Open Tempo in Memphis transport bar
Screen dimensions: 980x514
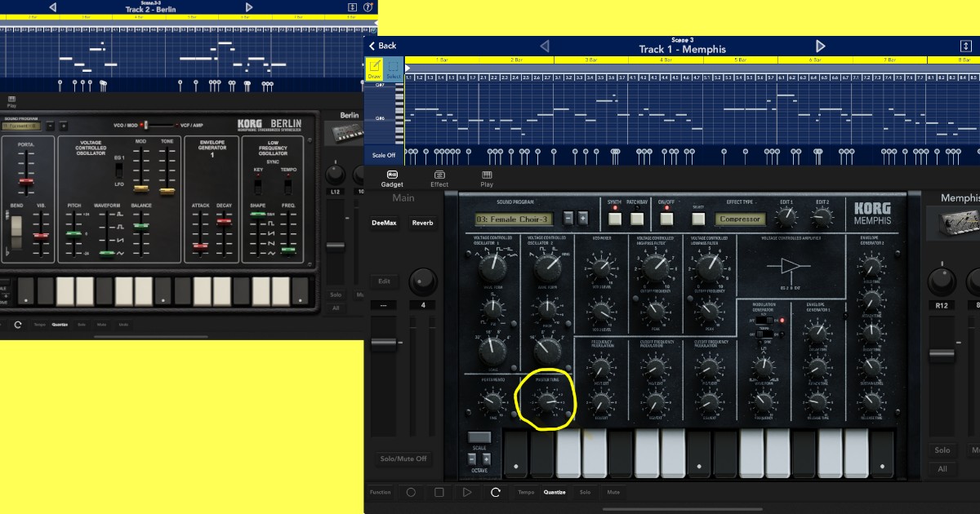pyautogui.click(x=526, y=492)
